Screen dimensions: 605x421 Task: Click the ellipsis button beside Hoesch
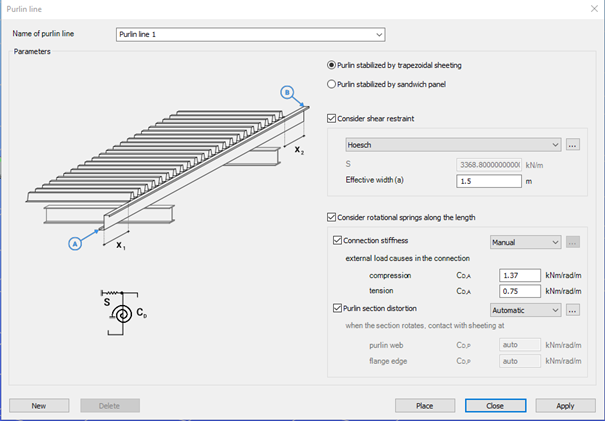pyautogui.click(x=573, y=145)
